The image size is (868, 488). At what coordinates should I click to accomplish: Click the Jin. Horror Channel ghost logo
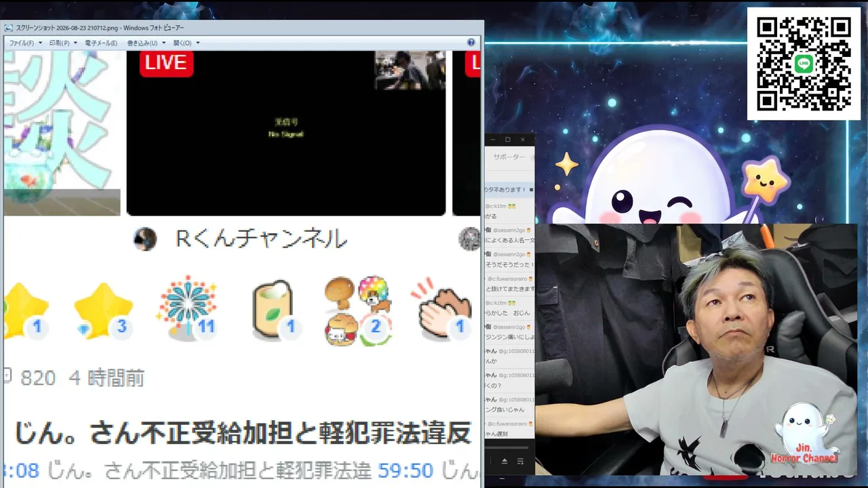(805, 434)
